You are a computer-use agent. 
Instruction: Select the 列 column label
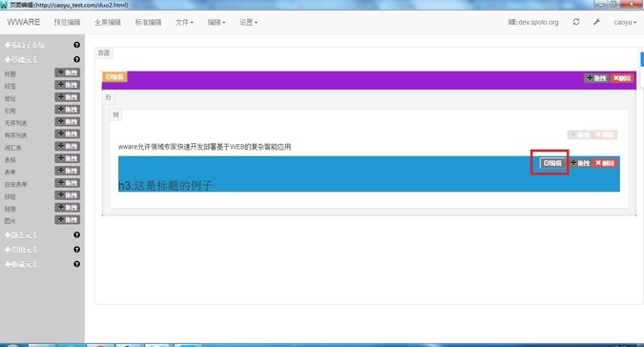pos(115,114)
